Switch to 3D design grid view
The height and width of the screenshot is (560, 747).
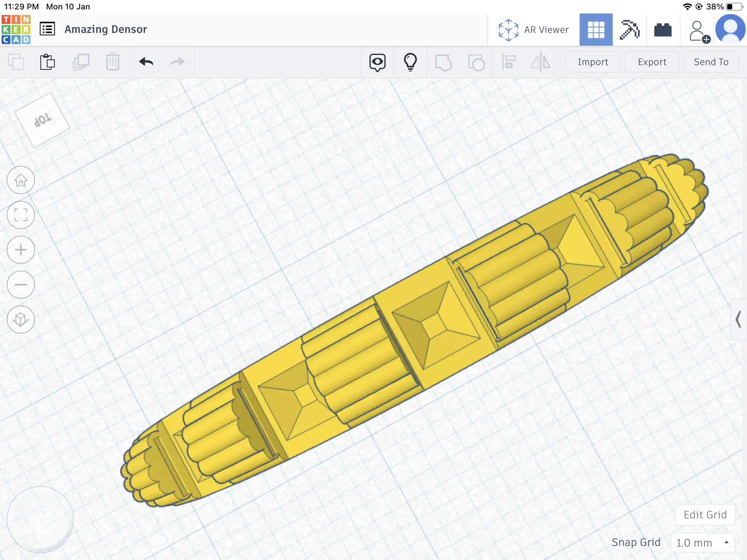(596, 30)
